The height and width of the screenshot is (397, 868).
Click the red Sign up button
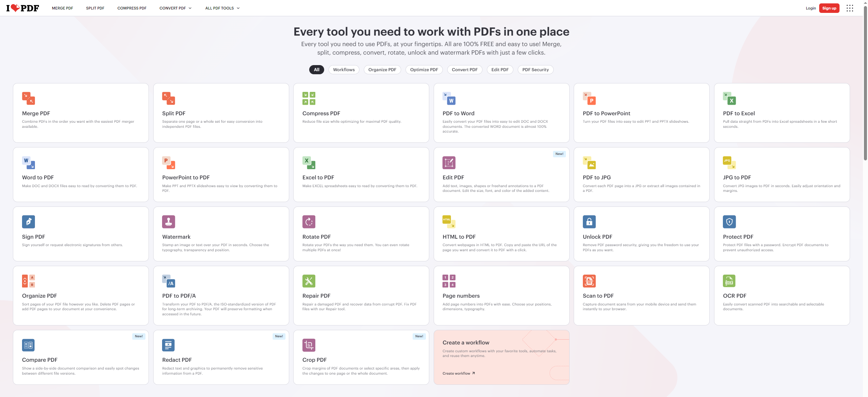pyautogui.click(x=829, y=8)
